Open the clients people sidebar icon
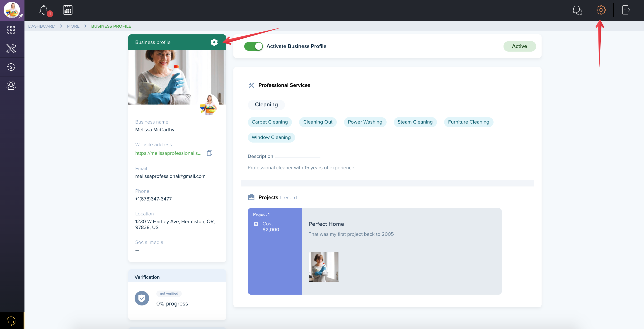The width and height of the screenshot is (644, 329). (x=11, y=86)
